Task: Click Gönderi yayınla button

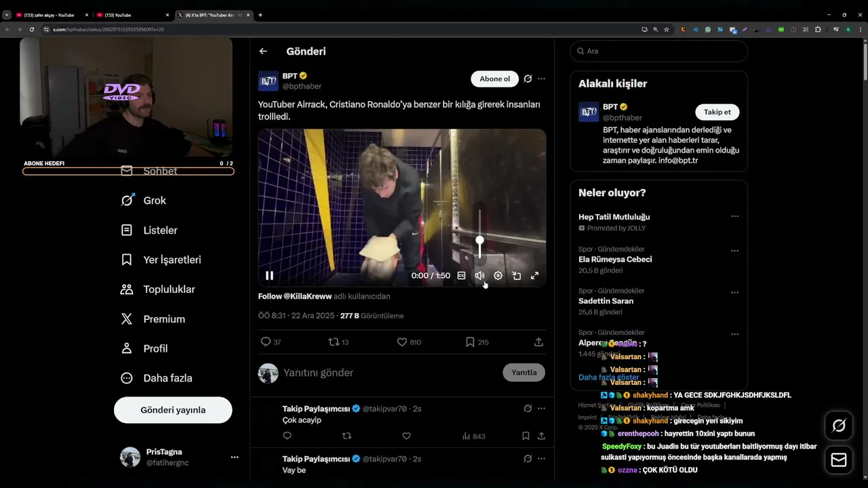Action: tap(173, 410)
